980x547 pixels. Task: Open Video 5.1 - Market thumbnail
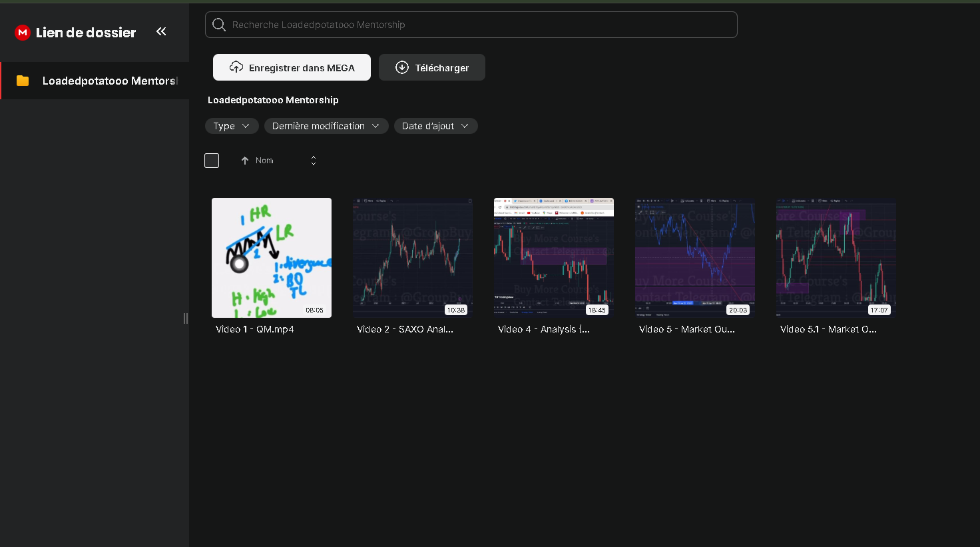836,258
